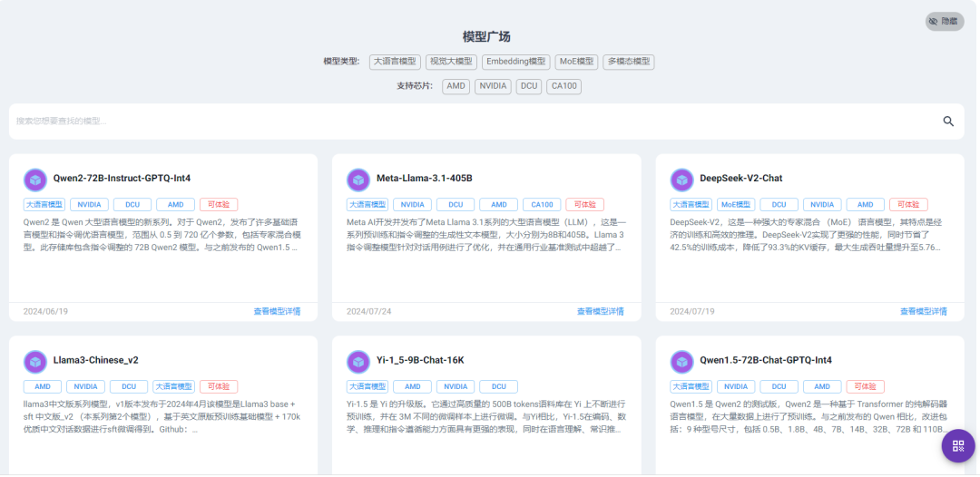This screenshot has width=980, height=477.
Task: Click 可体验 tag on Llama3-Chinese_v2 card
Action: (x=219, y=386)
